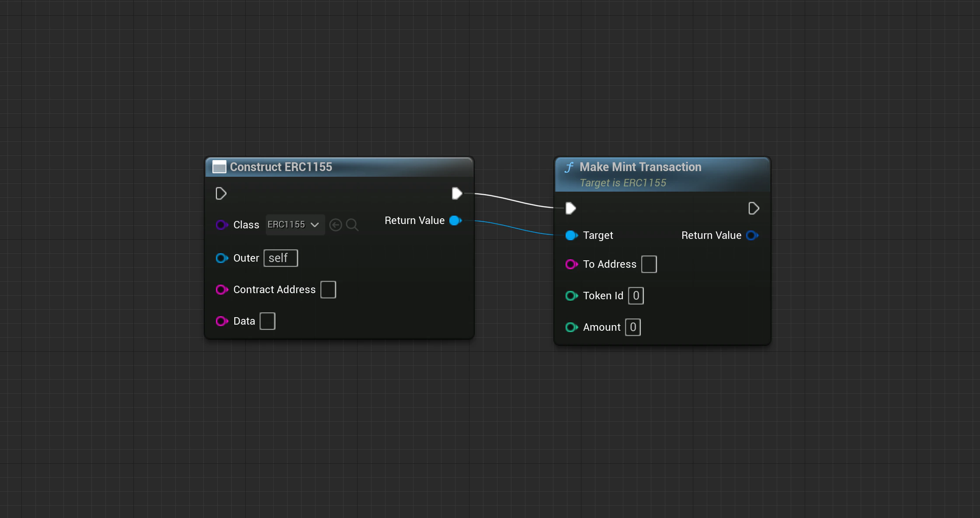
Task: Click use-selected-asset arrow icon next to Class
Action: tap(336, 225)
